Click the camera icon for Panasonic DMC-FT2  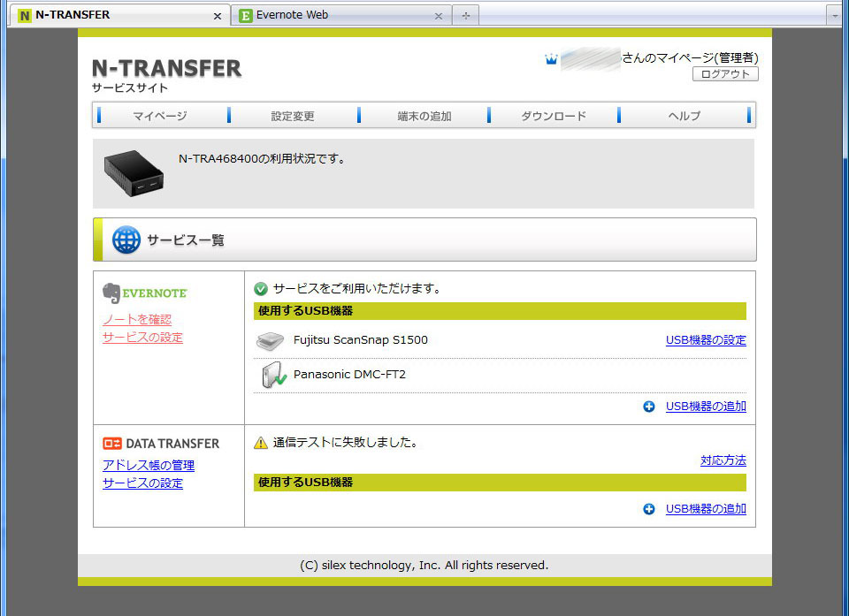272,373
